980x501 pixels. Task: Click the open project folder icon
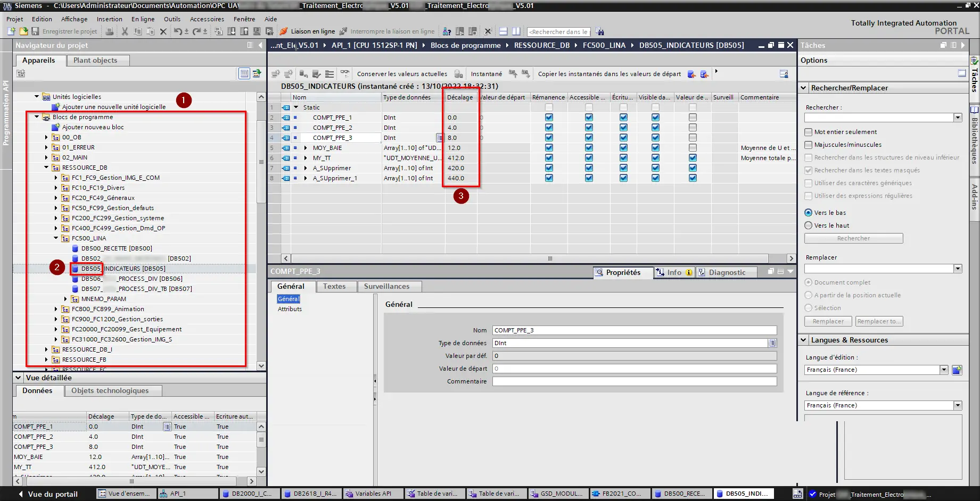pos(23,31)
